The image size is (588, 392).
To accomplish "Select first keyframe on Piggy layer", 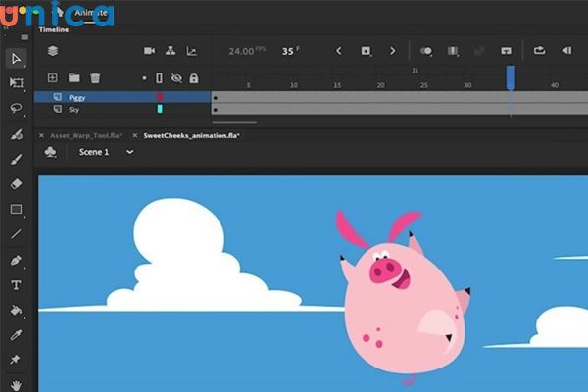I will (216, 98).
